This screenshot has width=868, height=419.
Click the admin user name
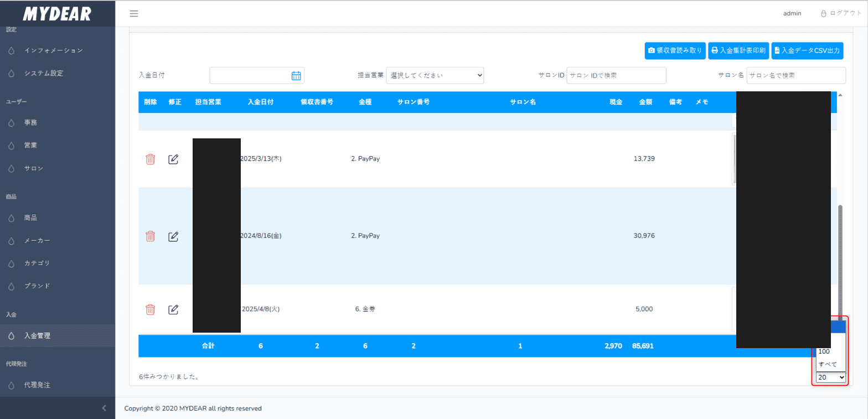coord(792,13)
